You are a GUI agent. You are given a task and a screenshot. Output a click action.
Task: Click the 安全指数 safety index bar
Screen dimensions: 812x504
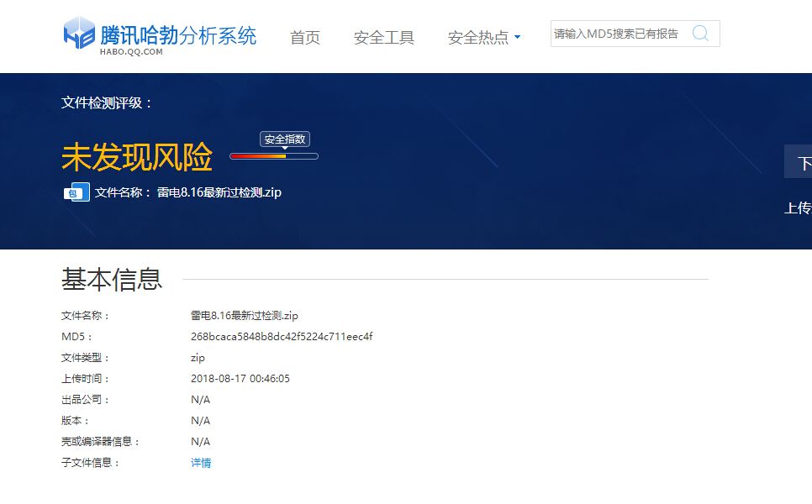click(x=274, y=156)
